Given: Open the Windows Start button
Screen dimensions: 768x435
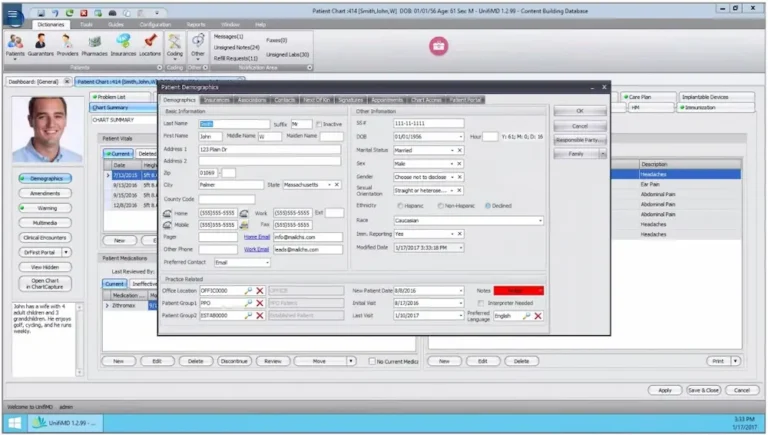Looking at the screenshot, I should click(x=14, y=423).
